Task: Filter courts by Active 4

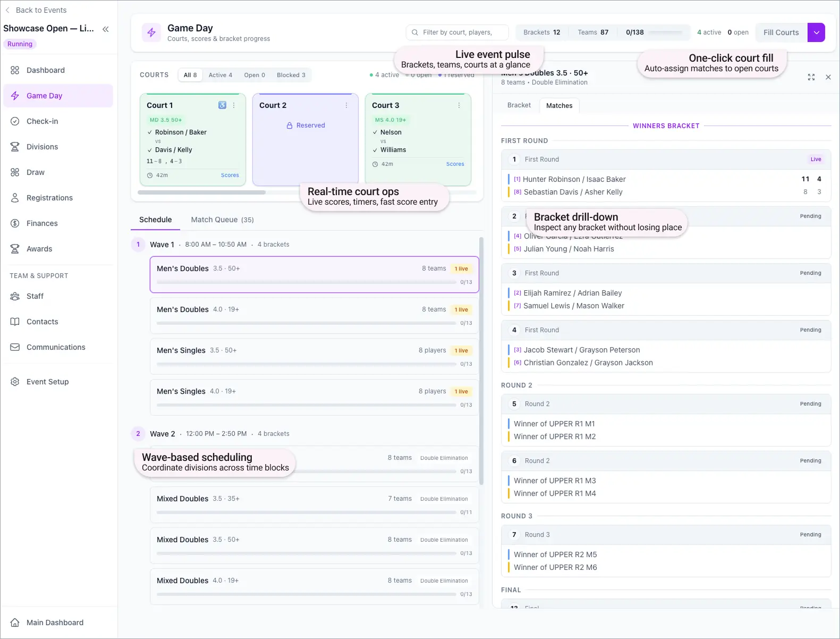Action: (220, 75)
